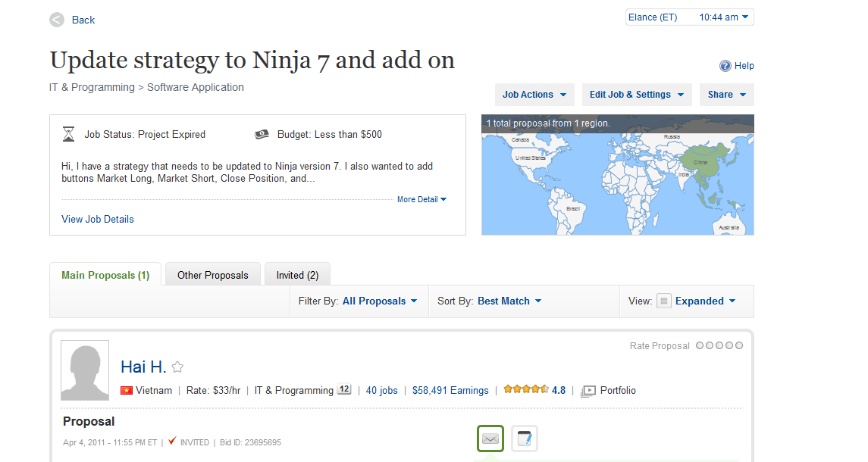The height and width of the screenshot is (462, 868).
Task: Switch to the Other Proposals tab
Action: point(212,275)
